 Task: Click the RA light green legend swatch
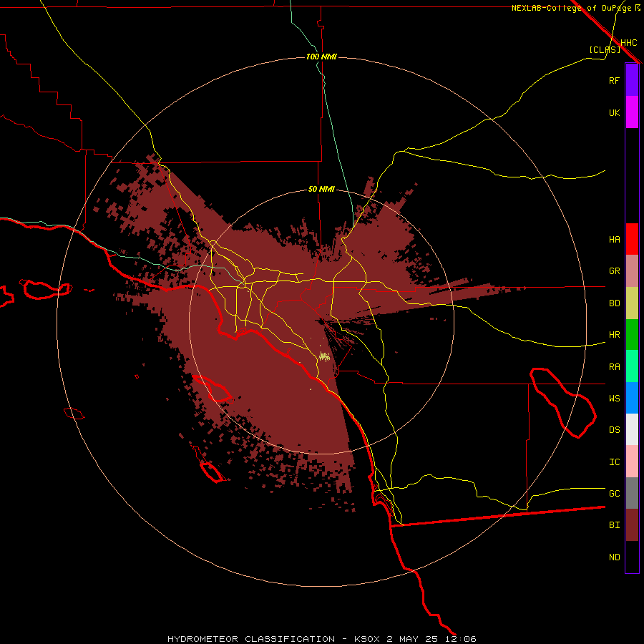pos(632,366)
